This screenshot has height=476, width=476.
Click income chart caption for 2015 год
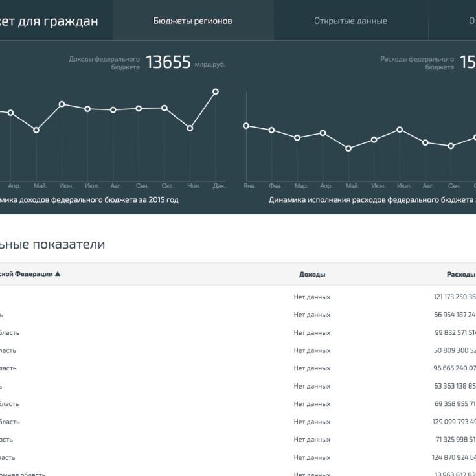(x=89, y=199)
